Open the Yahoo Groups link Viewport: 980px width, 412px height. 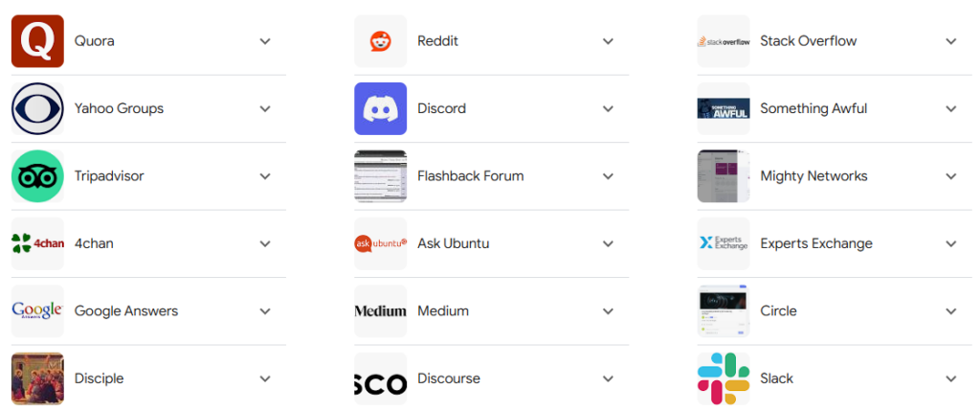119,108
